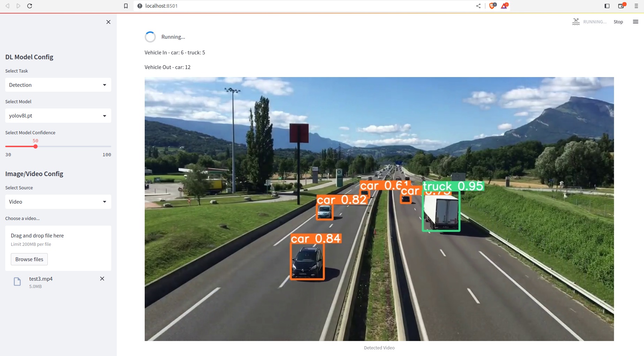Click the notification badge on the extensions icon
This screenshot has height=356, width=644.
click(624, 3)
